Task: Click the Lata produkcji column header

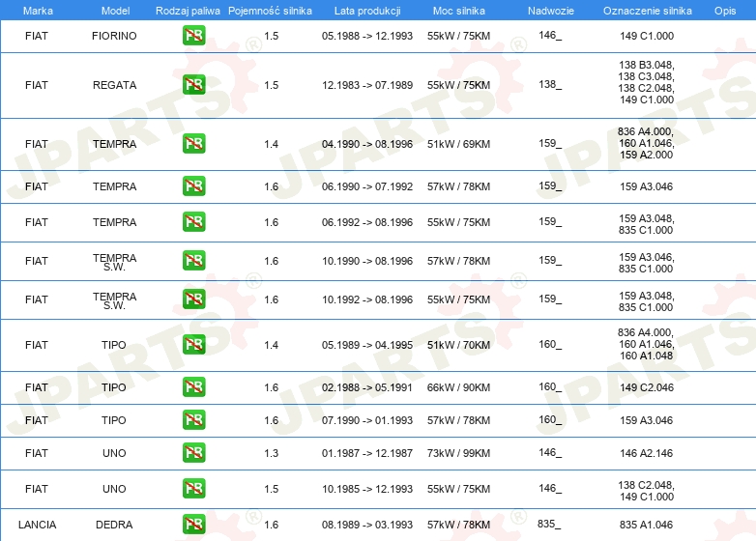Action: (367, 11)
